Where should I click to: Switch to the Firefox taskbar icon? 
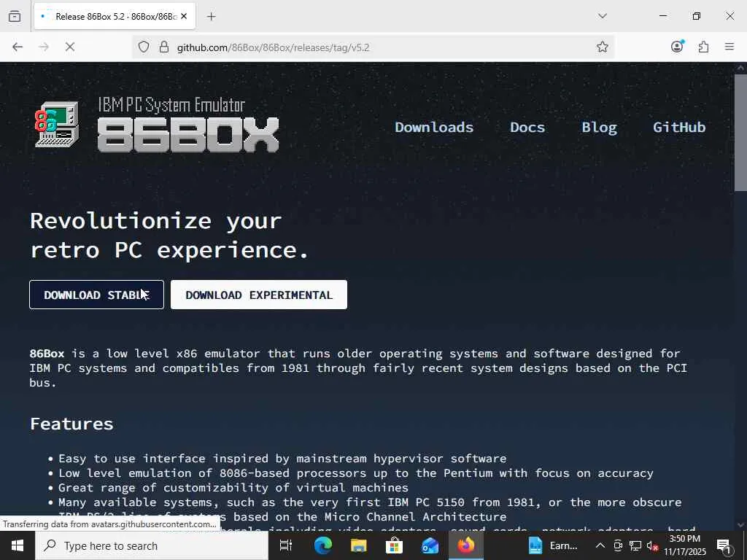pyautogui.click(x=466, y=545)
